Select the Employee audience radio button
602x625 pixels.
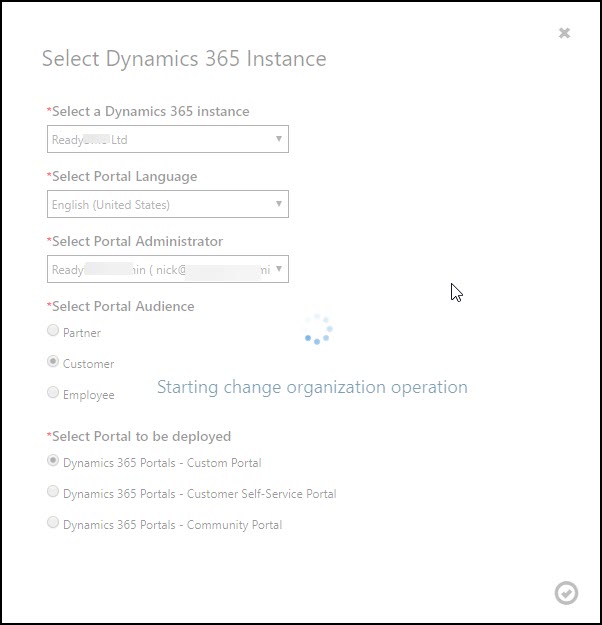pyautogui.click(x=53, y=393)
